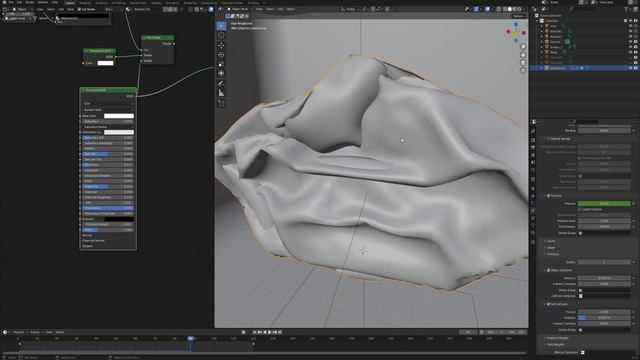640x360 pixels.
Task: Click the Base Color swatch on Principled BSDF
Action: point(119,116)
